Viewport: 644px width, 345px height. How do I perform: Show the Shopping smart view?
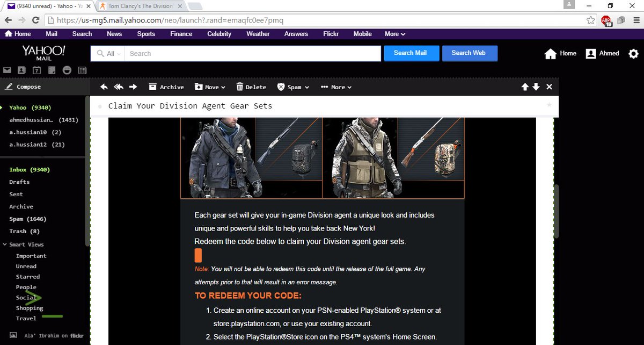30,308
